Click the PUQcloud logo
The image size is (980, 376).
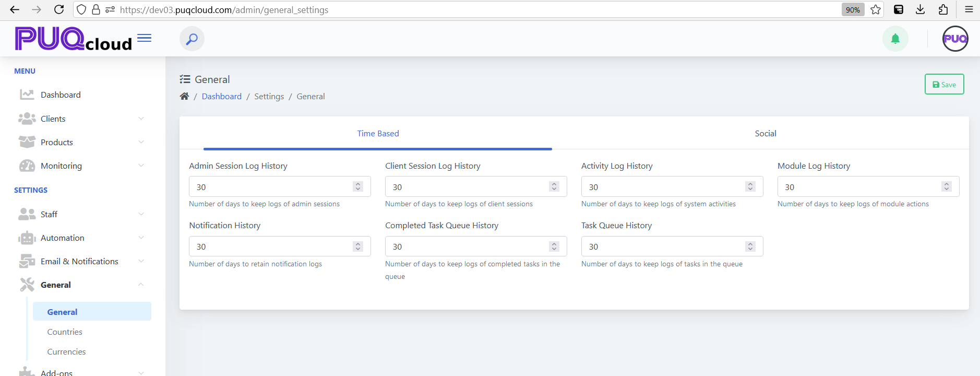point(73,39)
